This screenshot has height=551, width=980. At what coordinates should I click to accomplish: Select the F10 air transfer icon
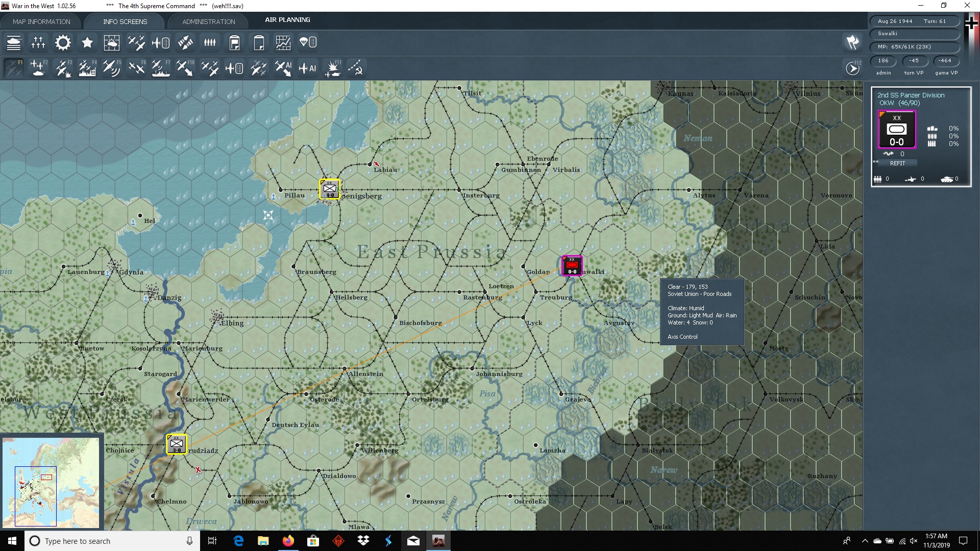pos(185,68)
